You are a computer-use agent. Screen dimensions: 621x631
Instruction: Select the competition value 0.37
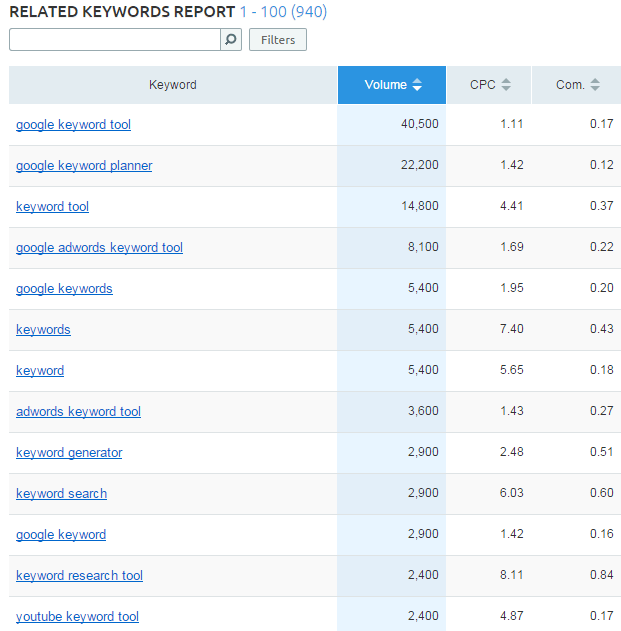[x=602, y=206]
